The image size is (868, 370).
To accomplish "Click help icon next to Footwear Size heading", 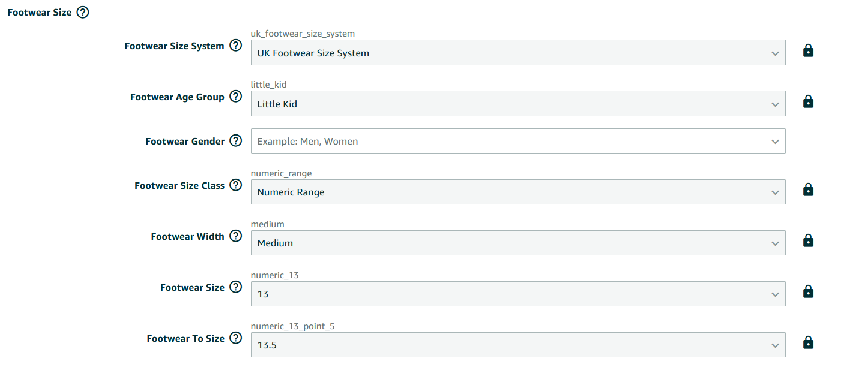I will click(83, 12).
